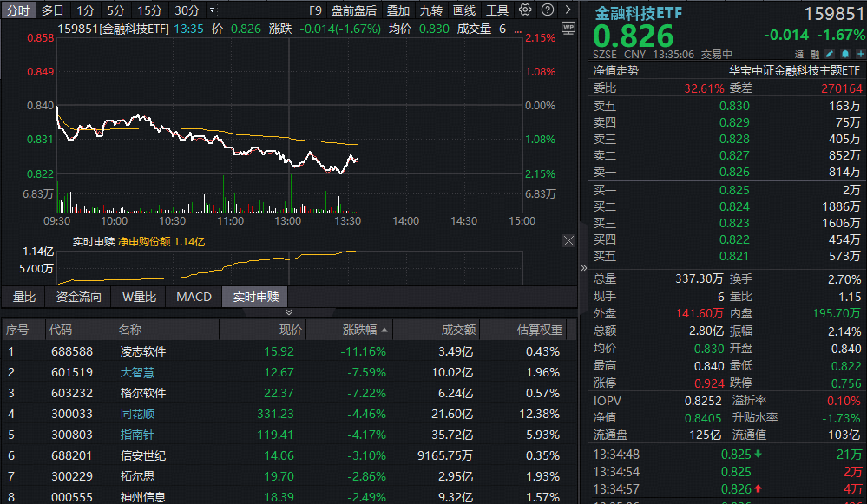Viewport: 867px width, 504px height.
Task: Click the plus icon to add to watchlist
Action: pos(859,54)
